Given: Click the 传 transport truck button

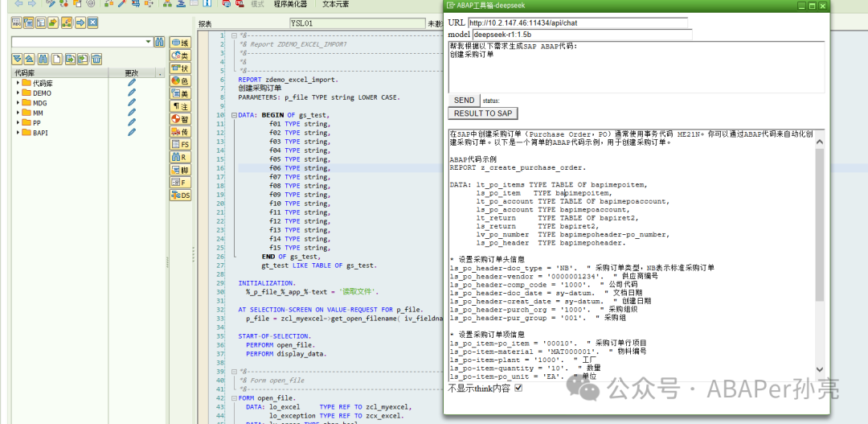Looking at the screenshot, I should (181, 131).
